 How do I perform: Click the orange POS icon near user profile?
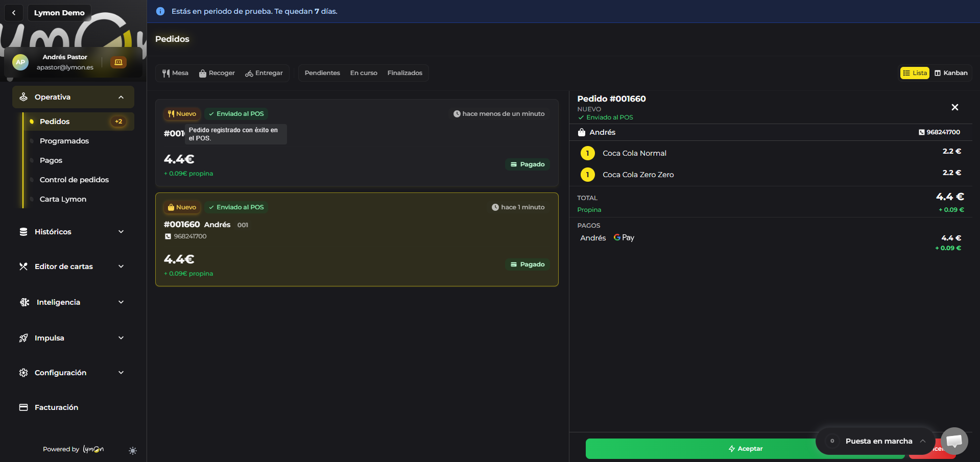tap(118, 62)
